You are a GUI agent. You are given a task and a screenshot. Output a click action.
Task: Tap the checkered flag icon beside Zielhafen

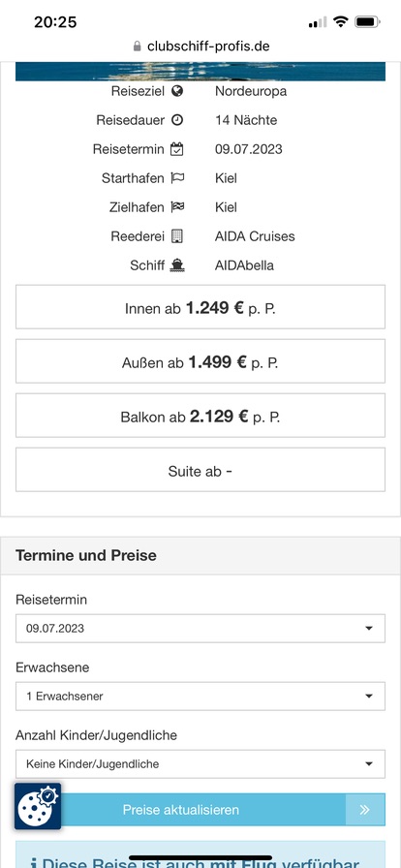(178, 207)
